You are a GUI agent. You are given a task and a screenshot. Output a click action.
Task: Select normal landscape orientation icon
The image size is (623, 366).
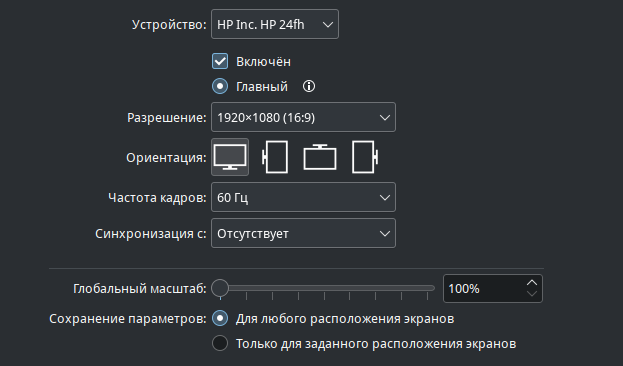point(230,157)
